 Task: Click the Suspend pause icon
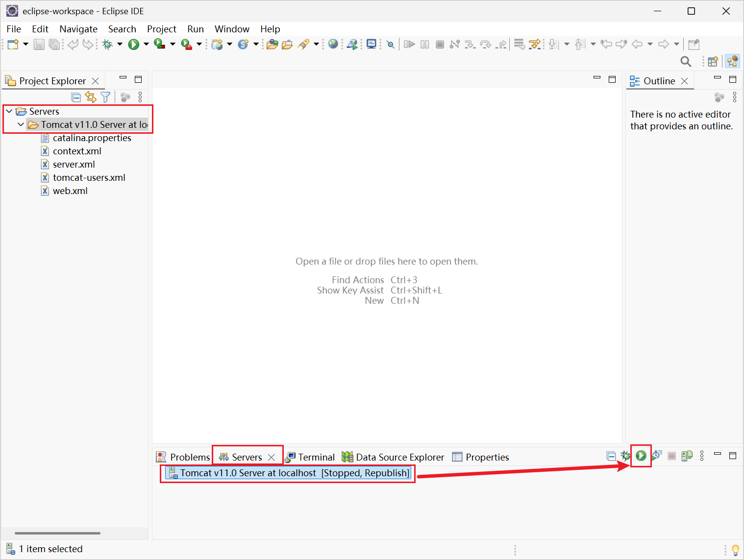(x=425, y=45)
